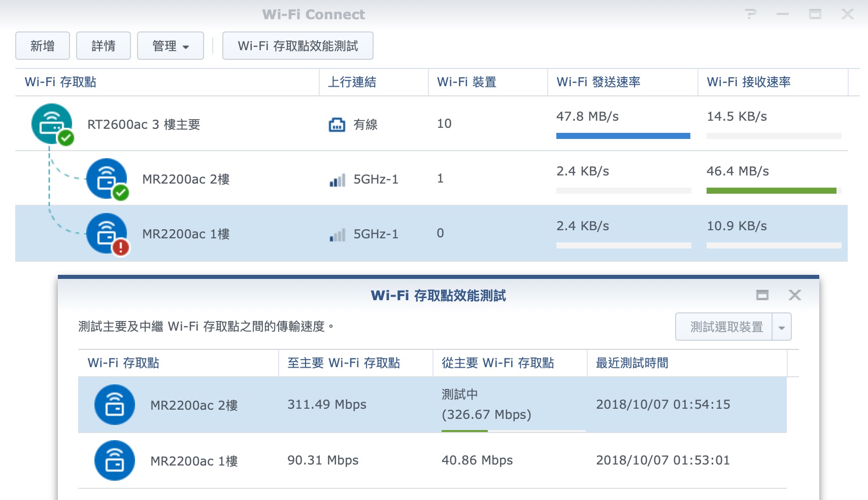Click the 詳情 button
The width and height of the screenshot is (868, 500).
pyautogui.click(x=104, y=46)
